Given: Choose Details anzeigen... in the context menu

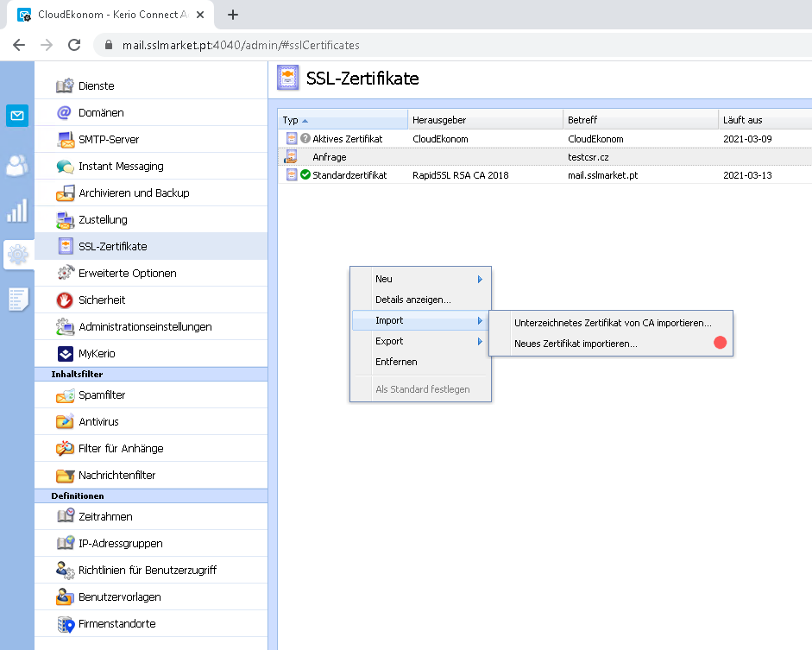Looking at the screenshot, I should [x=413, y=300].
